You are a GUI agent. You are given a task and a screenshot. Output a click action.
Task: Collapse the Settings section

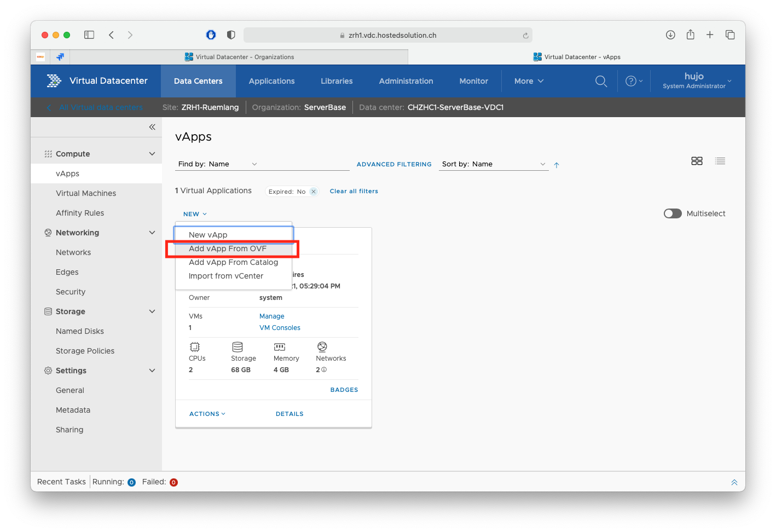(152, 371)
